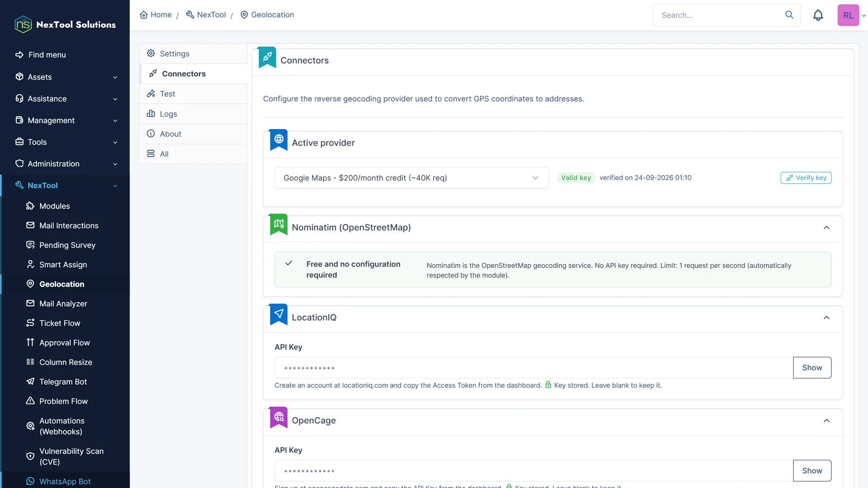The image size is (868, 488).
Task: Switch to the All tab
Action: click(193, 154)
